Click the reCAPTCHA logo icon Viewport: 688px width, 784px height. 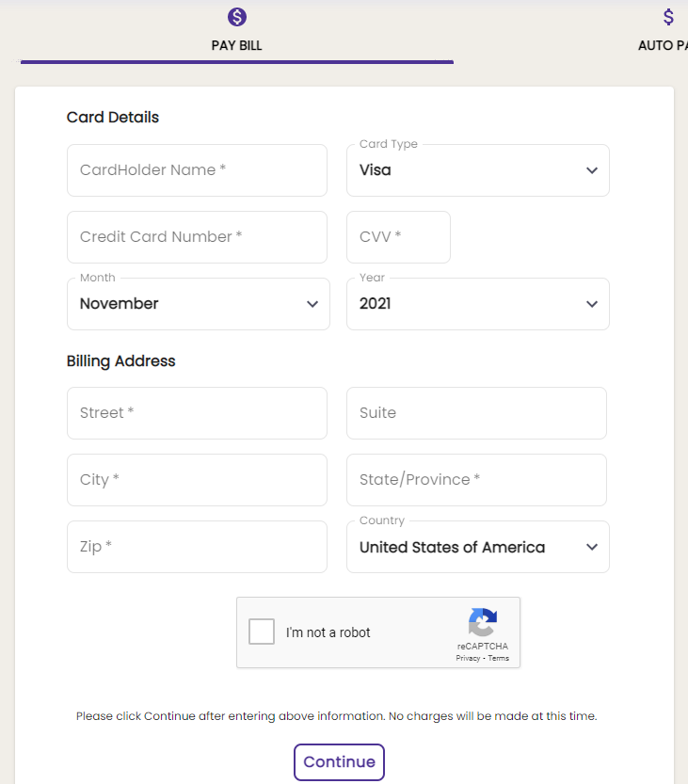tap(483, 622)
